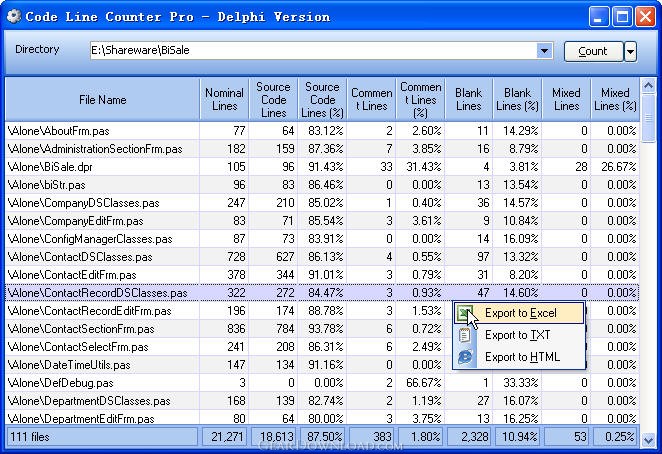Select the \Alone\ContactRecordEditFrm.pas file name

coord(90,311)
